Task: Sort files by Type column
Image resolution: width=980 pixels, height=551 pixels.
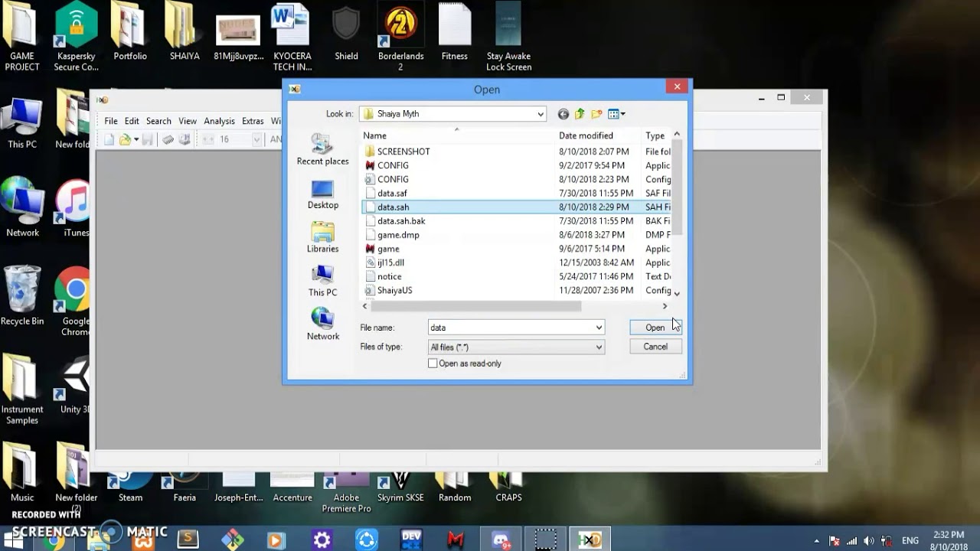Action: pyautogui.click(x=656, y=135)
